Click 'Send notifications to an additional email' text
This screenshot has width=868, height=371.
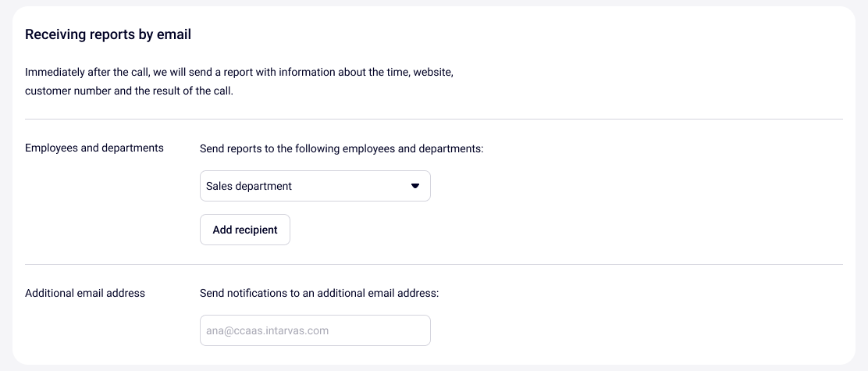[319, 293]
